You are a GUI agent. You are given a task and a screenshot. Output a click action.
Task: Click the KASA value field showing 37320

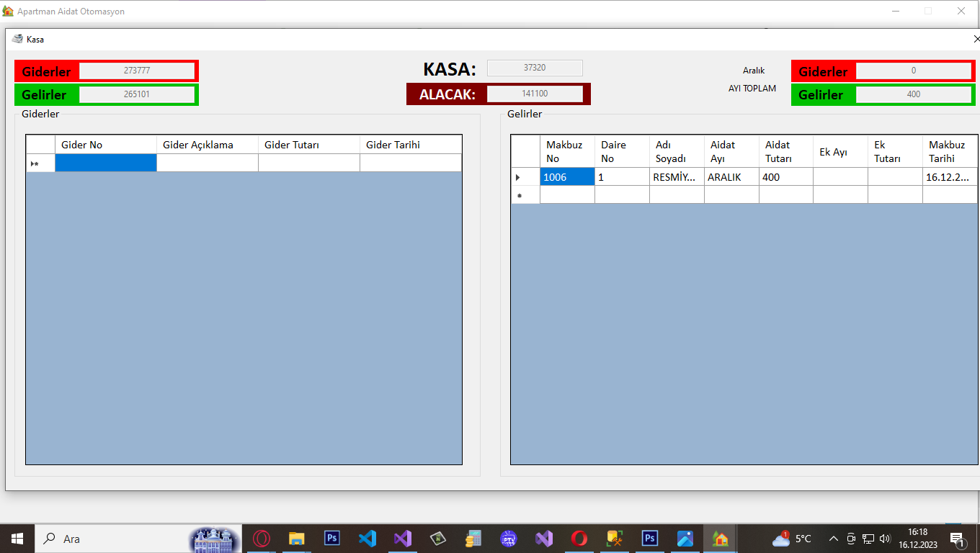click(x=535, y=68)
